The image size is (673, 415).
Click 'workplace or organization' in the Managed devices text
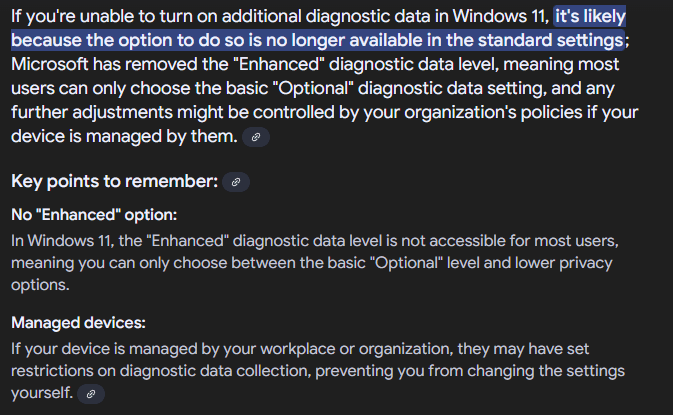pos(356,349)
